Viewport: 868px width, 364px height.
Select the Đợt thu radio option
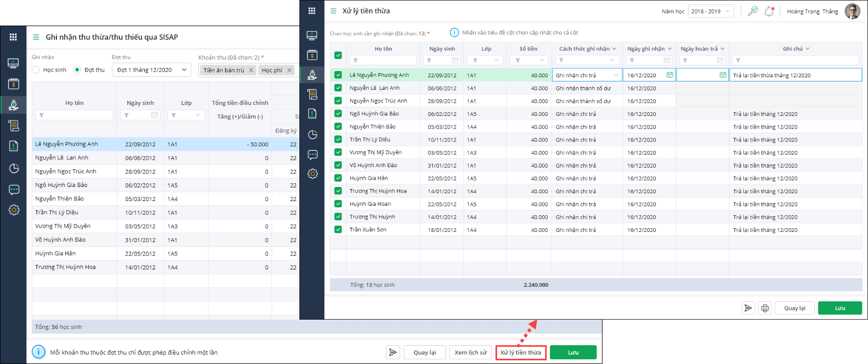pos(77,70)
